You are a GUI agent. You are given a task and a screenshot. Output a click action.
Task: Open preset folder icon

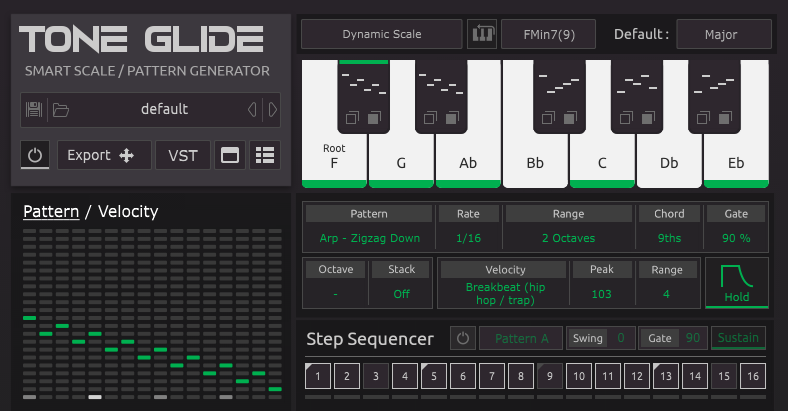click(x=60, y=110)
